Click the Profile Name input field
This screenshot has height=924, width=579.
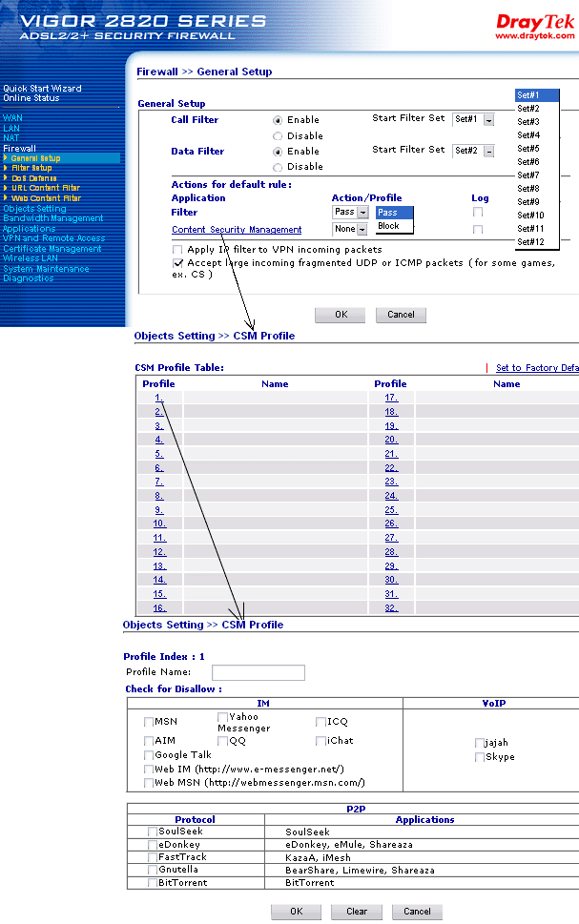(258, 672)
